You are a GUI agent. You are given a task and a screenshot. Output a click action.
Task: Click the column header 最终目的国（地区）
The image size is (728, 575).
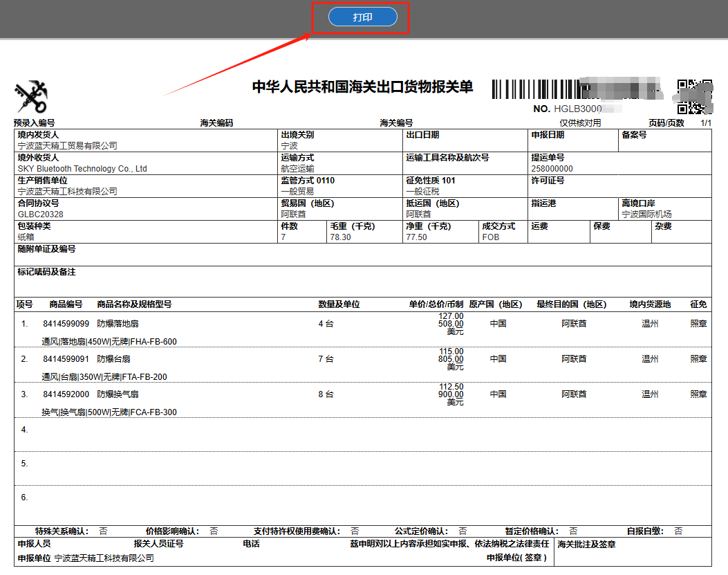point(572,304)
